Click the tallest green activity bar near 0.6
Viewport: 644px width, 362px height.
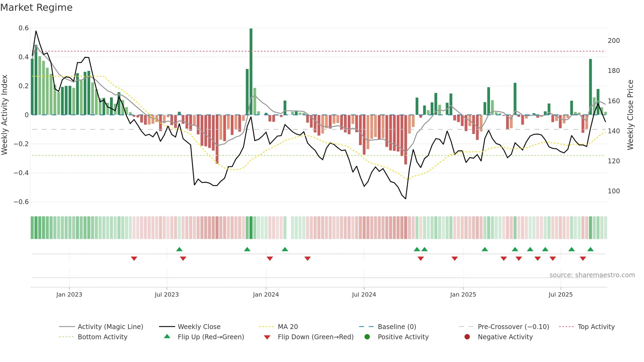[251, 72]
